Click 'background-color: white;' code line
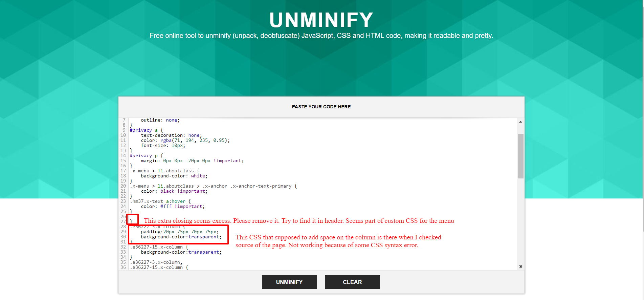644x300 pixels. click(174, 176)
